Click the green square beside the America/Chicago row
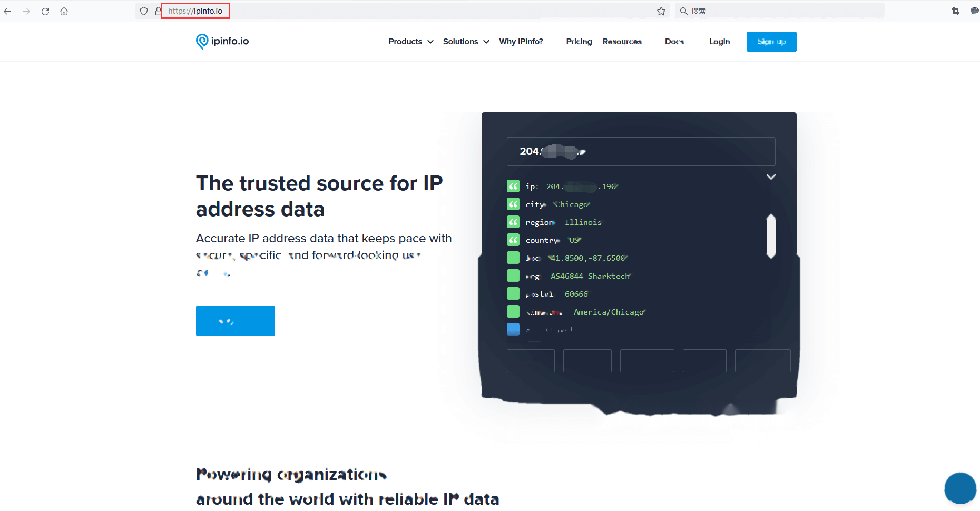980x511 pixels. pos(513,311)
